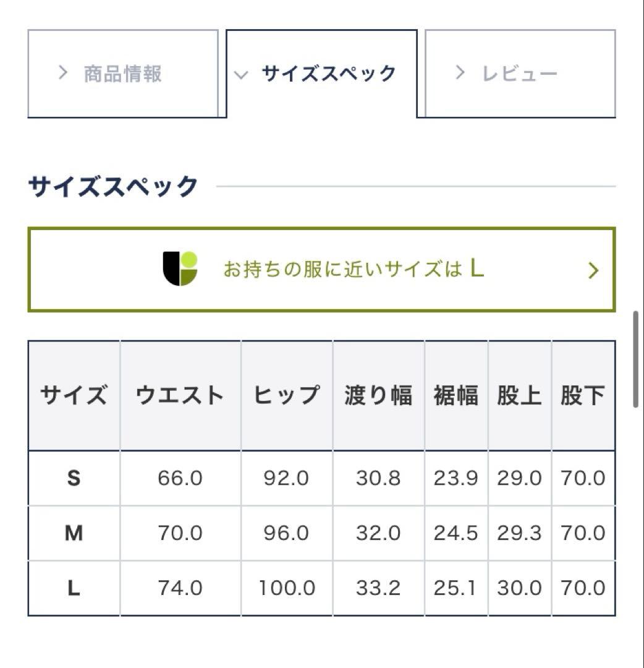Viewport: 644px width, 668px height.
Task: Click the green circle of the unisize mark
Action: [x=189, y=259]
